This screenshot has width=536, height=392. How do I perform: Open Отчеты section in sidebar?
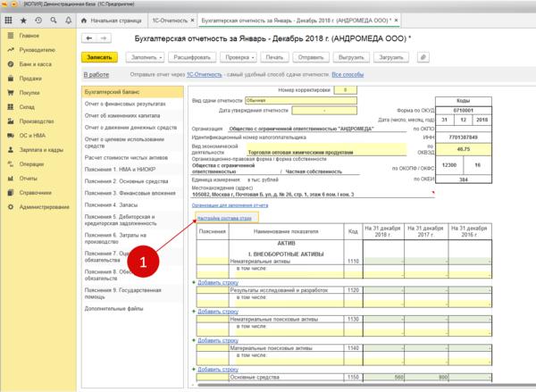[x=28, y=179]
